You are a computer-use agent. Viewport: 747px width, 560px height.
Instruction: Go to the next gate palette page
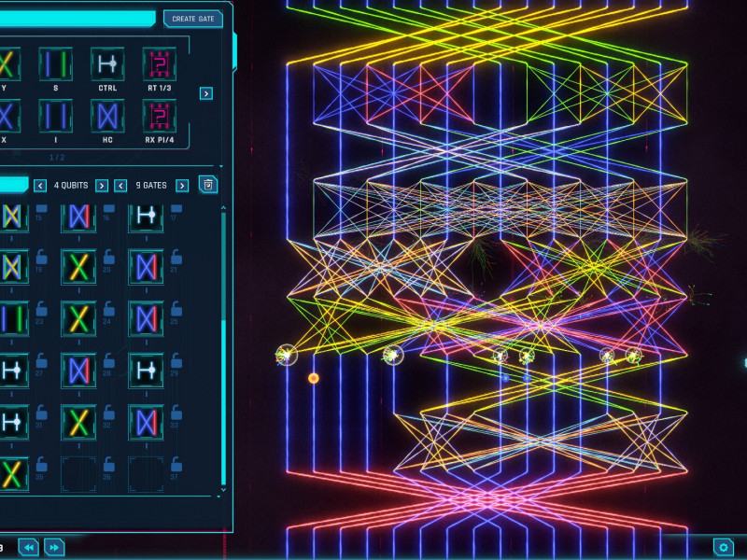pos(205,93)
